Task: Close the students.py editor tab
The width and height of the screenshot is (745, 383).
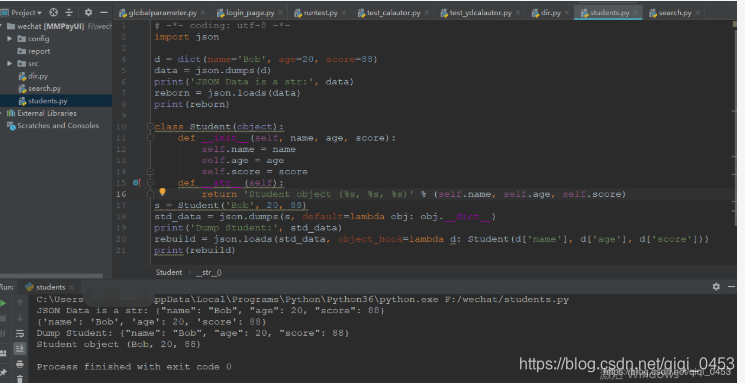Action: pos(635,13)
